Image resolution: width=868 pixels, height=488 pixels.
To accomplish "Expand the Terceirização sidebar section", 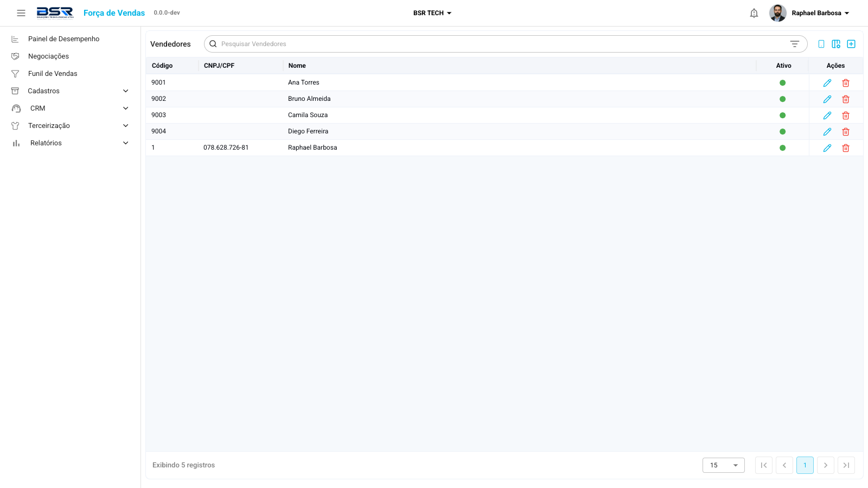I will point(71,126).
